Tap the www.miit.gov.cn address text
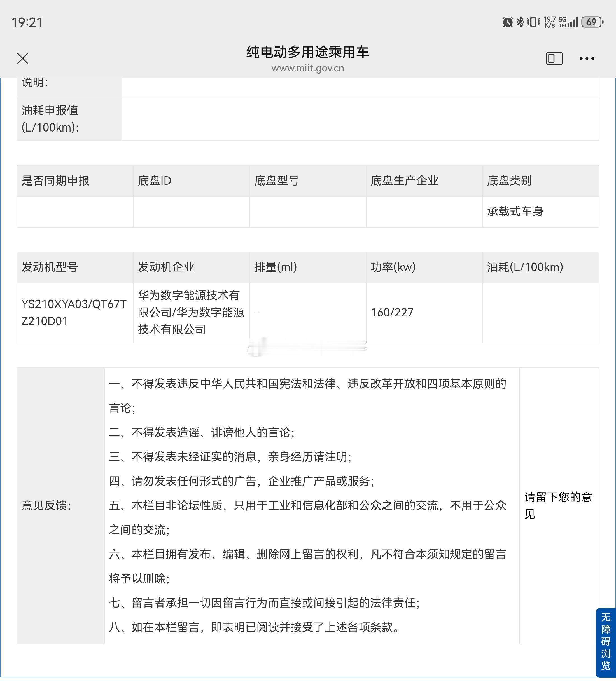The image size is (616, 694). [308, 68]
